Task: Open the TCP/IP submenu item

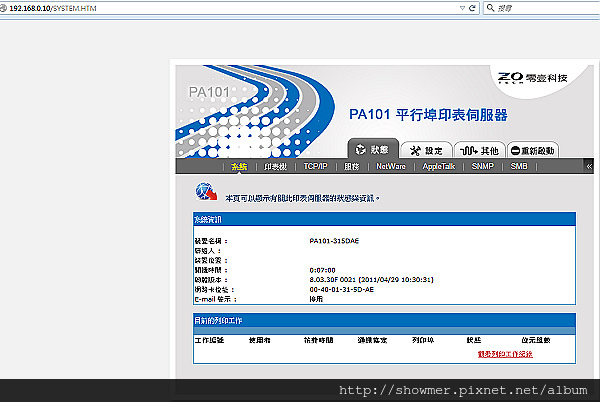Action: coord(315,166)
